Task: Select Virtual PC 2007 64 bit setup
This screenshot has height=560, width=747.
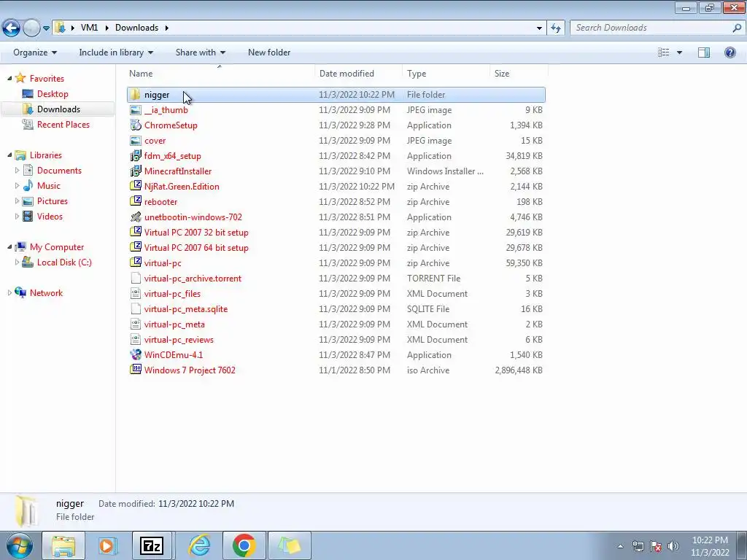Action: [x=196, y=248]
